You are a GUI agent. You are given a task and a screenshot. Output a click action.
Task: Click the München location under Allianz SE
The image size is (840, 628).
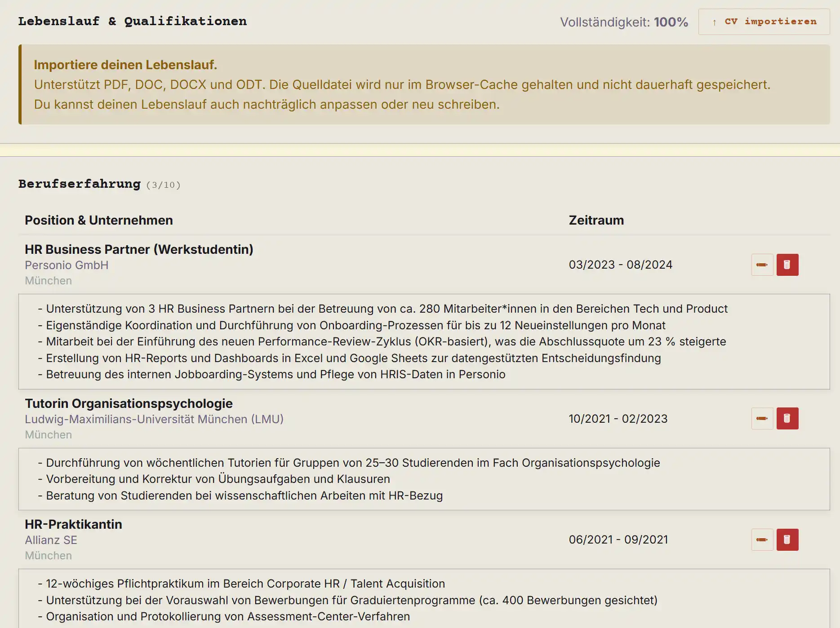(48, 556)
